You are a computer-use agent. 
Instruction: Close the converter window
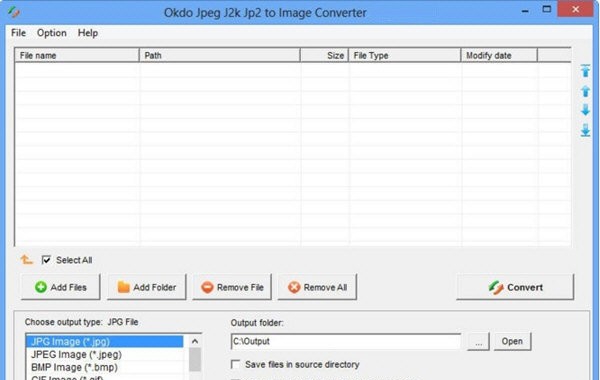[575, 9]
